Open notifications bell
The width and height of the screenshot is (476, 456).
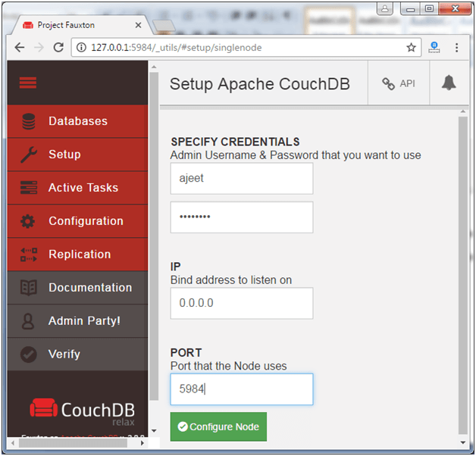(449, 83)
